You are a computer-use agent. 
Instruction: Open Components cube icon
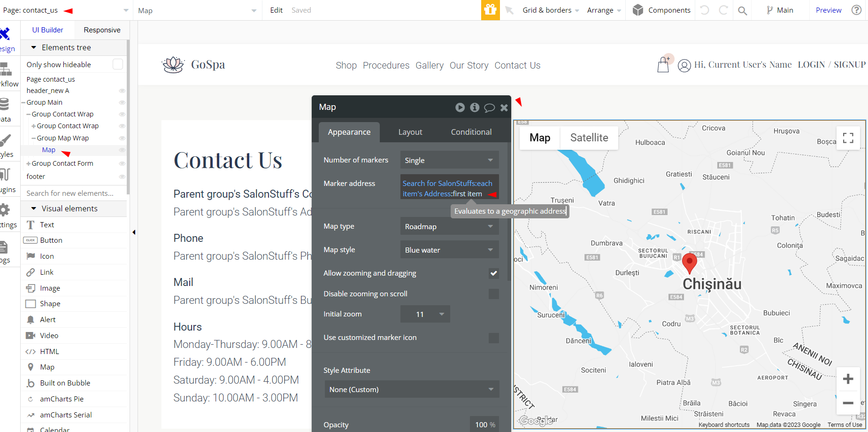[638, 10]
